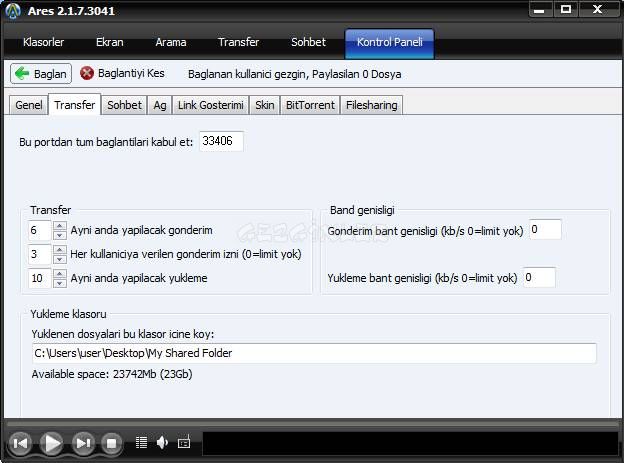Click the green arrow Baglan button
The image size is (624, 463).
pos(41,73)
